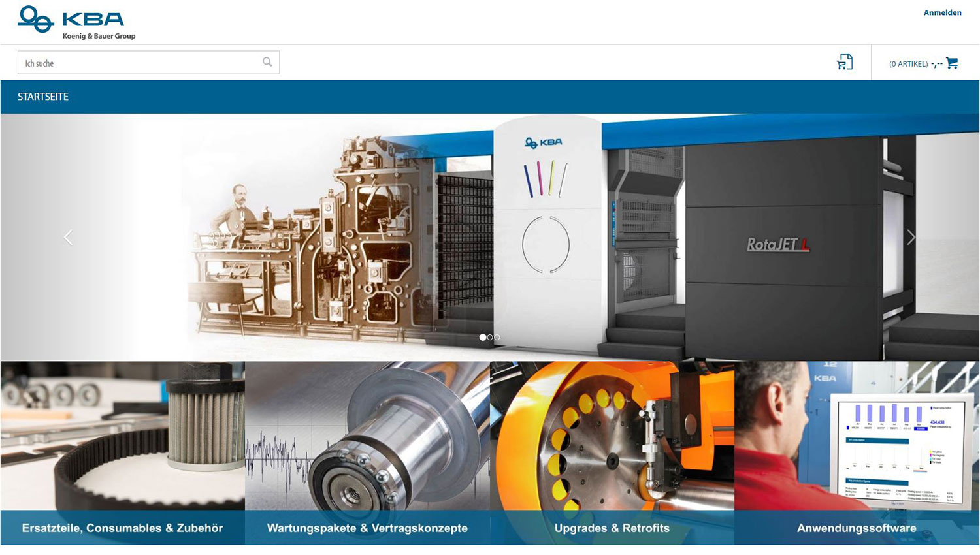Click the RotaJET L press banner image
Viewport: 980px width, 555px height.
click(x=490, y=237)
